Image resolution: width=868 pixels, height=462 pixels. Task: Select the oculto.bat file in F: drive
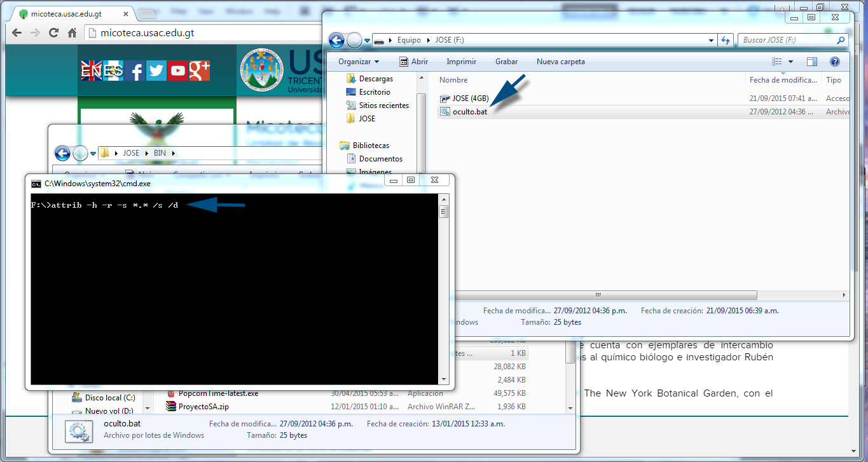click(470, 112)
